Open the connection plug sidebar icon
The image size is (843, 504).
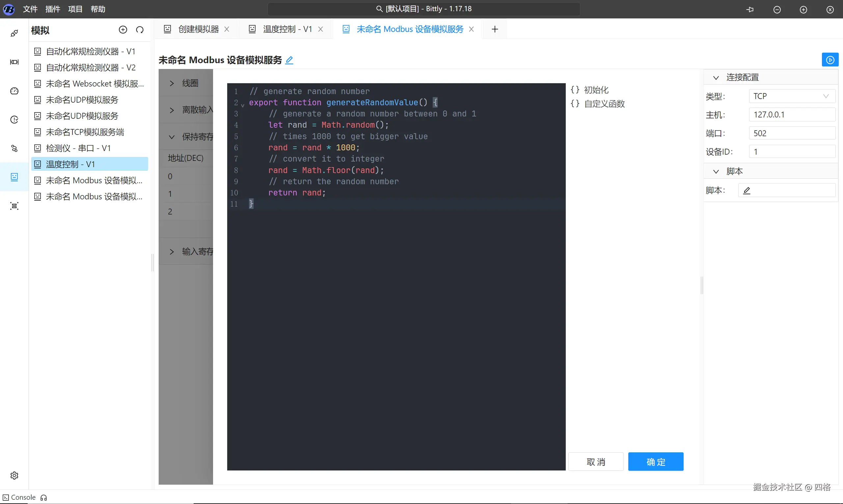click(14, 33)
